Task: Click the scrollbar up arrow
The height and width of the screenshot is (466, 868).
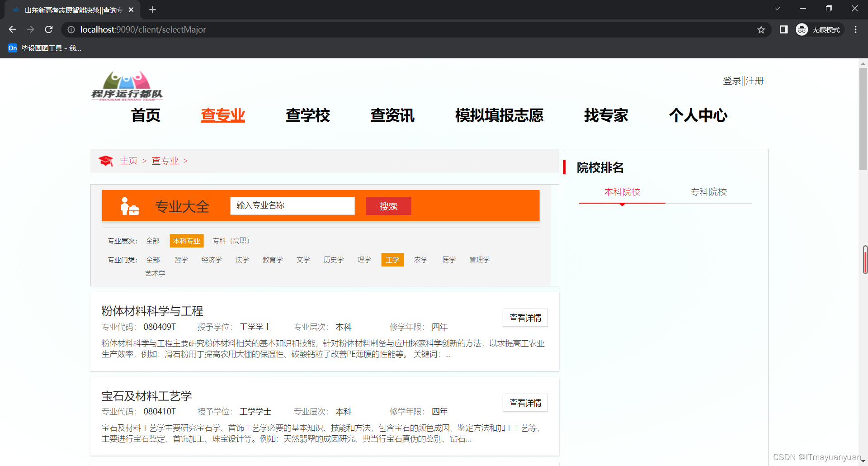Action: click(863, 63)
